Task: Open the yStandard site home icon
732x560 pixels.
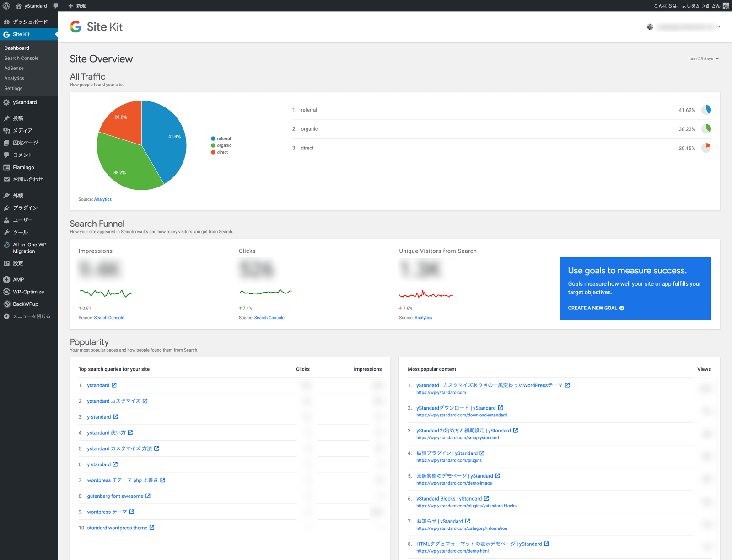Action: click(x=19, y=6)
